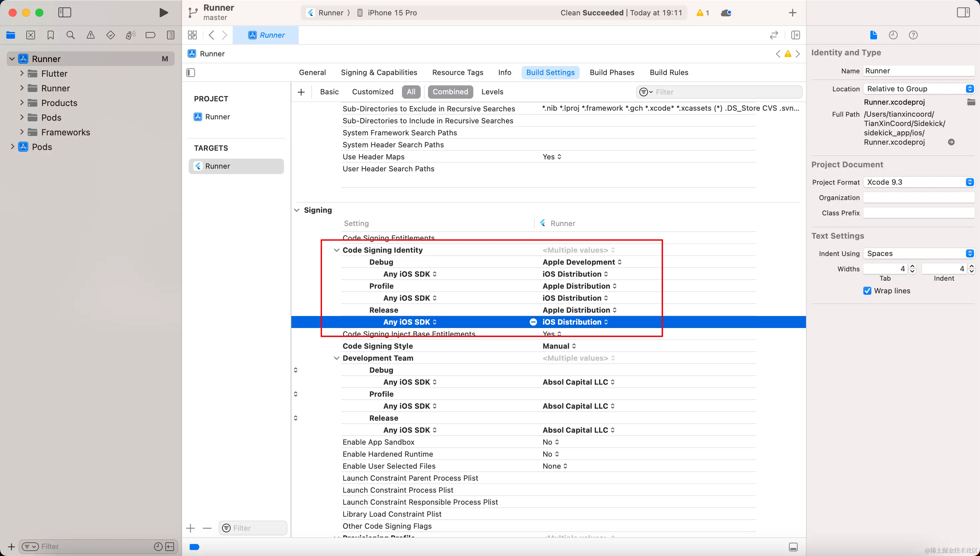Viewport: 980px width, 556px height.
Task: Toggle the left navigator sidebar
Action: click(65, 13)
